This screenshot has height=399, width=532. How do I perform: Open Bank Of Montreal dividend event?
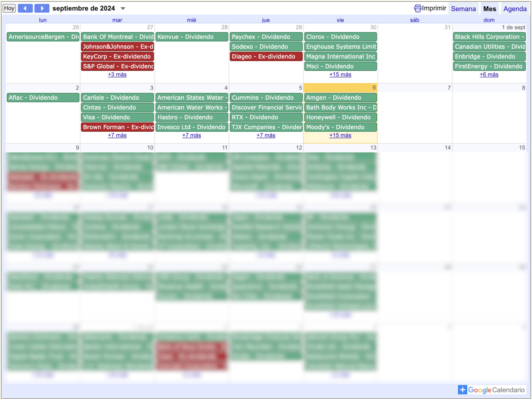point(117,37)
